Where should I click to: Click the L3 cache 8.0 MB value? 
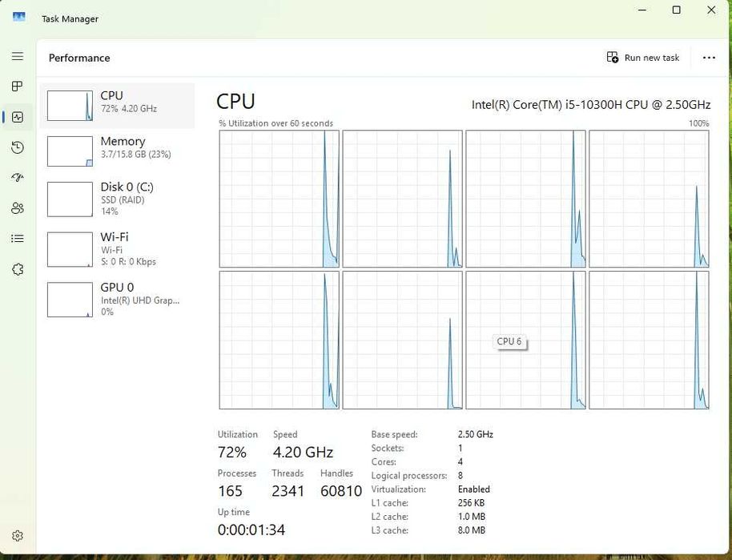click(472, 530)
